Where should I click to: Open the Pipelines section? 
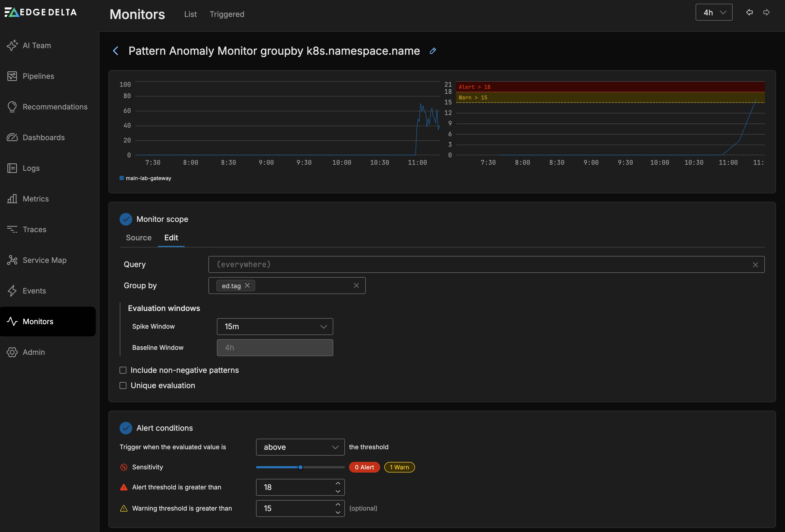click(38, 76)
